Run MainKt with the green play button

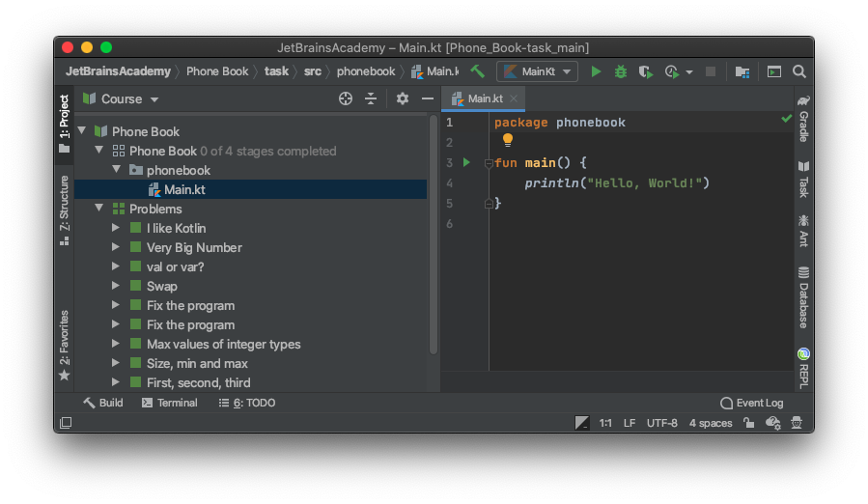coord(596,71)
